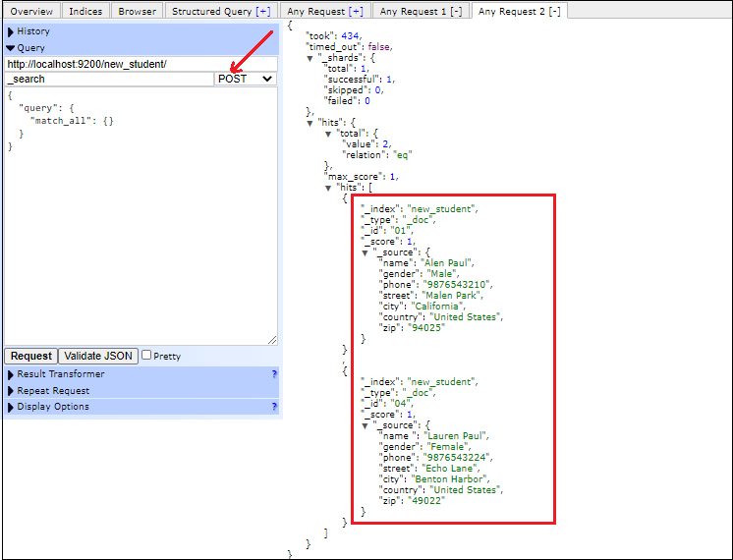The image size is (733, 560).
Task: Collapse the Query section
Action: [30, 47]
